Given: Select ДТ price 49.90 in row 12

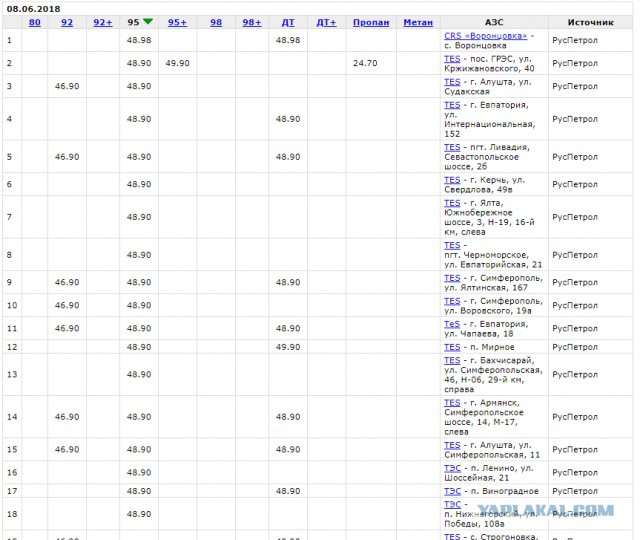Looking at the screenshot, I should (288, 347).
